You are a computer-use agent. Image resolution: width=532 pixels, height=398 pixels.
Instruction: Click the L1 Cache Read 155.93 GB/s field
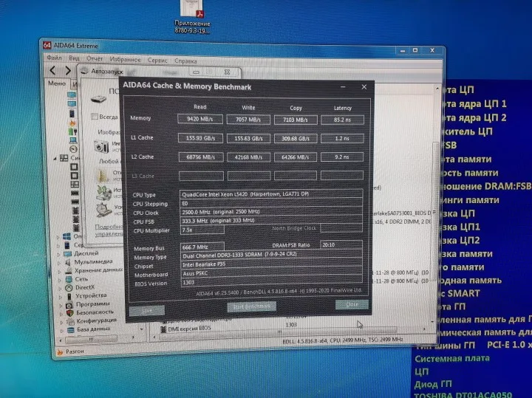200,138
